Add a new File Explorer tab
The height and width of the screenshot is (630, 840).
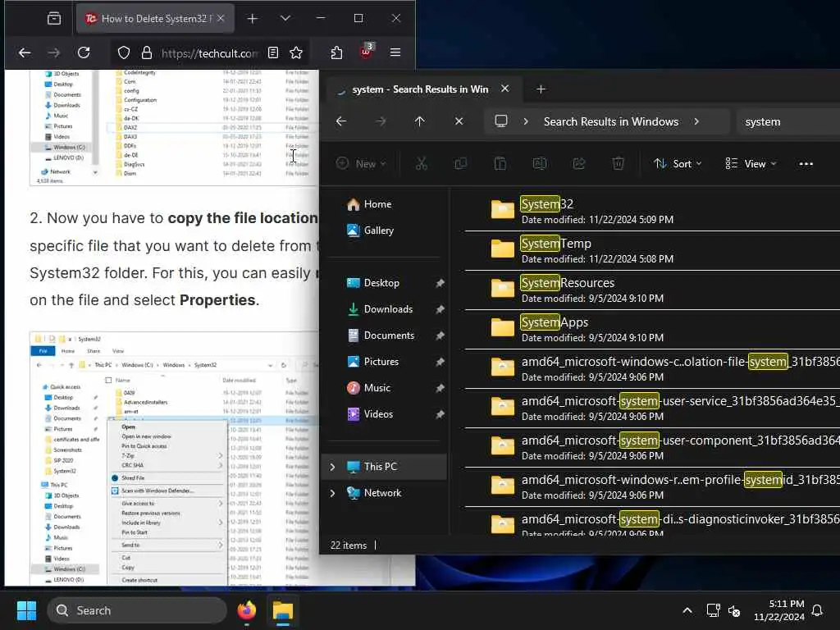click(541, 89)
